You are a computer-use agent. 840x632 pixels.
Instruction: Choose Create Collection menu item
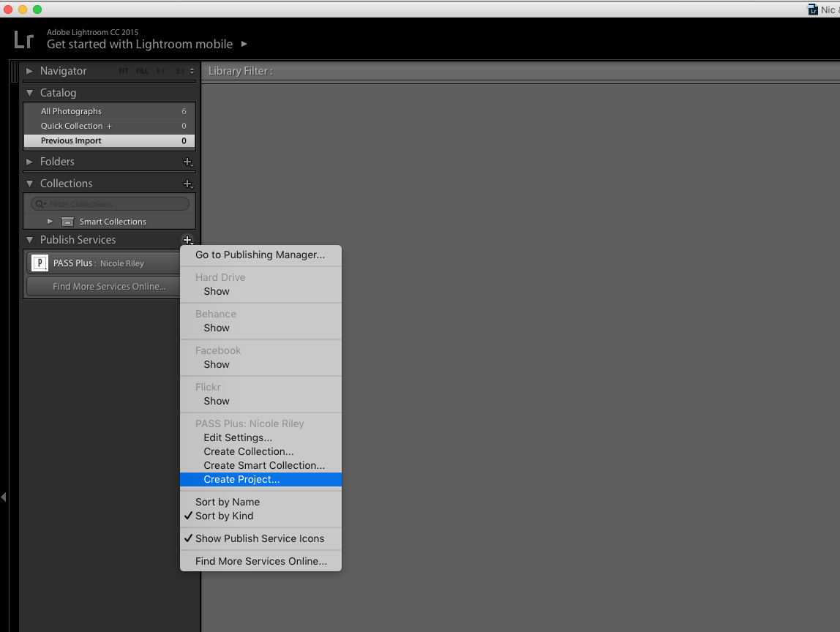pyautogui.click(x=261, y=451)
